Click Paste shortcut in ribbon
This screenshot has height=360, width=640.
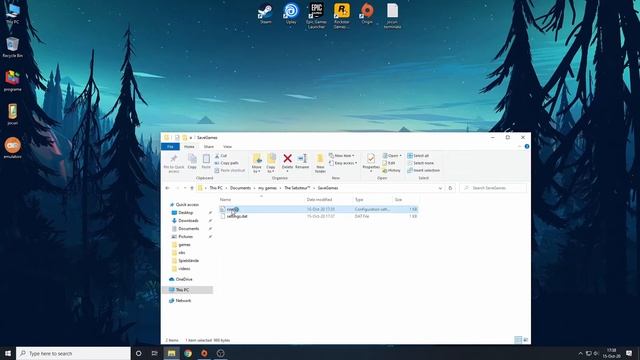click(x=229, y=170)
